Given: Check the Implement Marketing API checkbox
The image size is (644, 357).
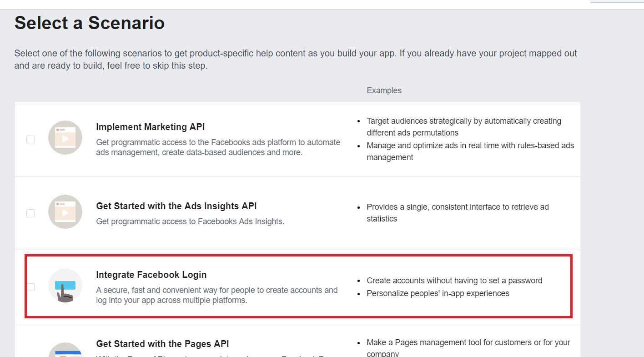Looking at the screenshot, I should tap(30, 139).
